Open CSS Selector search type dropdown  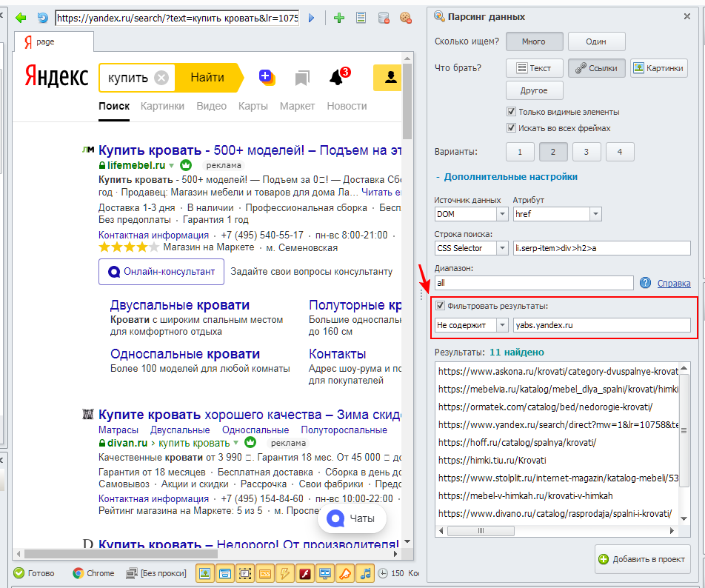pos(502,248)
